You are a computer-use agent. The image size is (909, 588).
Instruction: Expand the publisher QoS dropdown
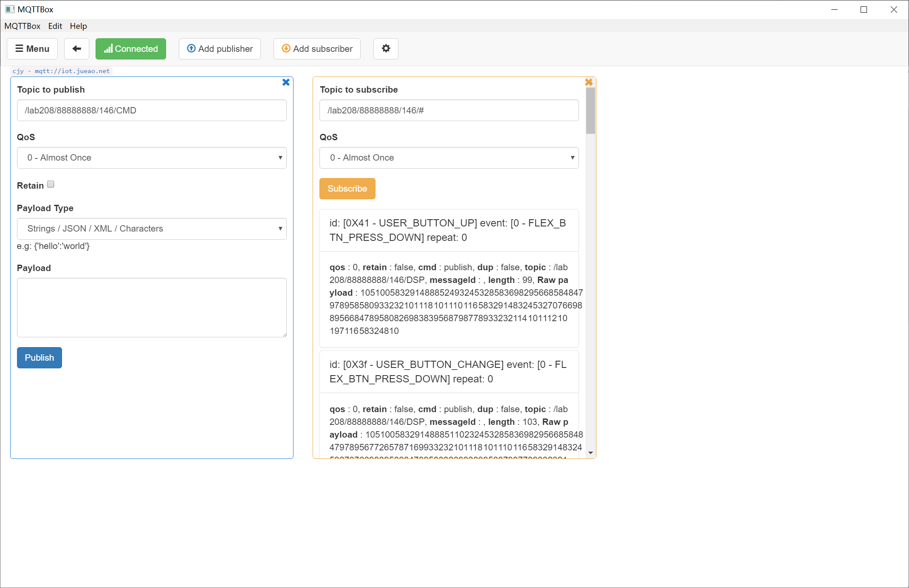[x=152, y=158]
